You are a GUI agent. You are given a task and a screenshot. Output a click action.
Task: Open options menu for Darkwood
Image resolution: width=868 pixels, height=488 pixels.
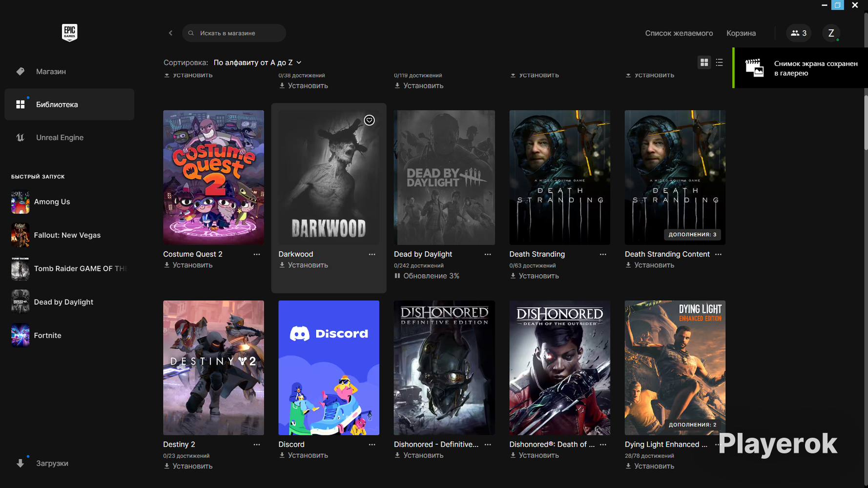(372, 254)
